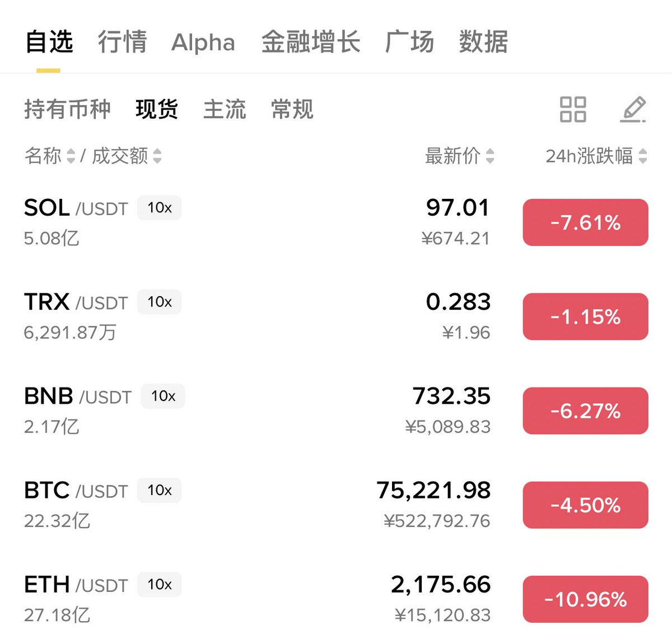Sort by volume using 成交额 arrows
672x639 pixels.
157,156
